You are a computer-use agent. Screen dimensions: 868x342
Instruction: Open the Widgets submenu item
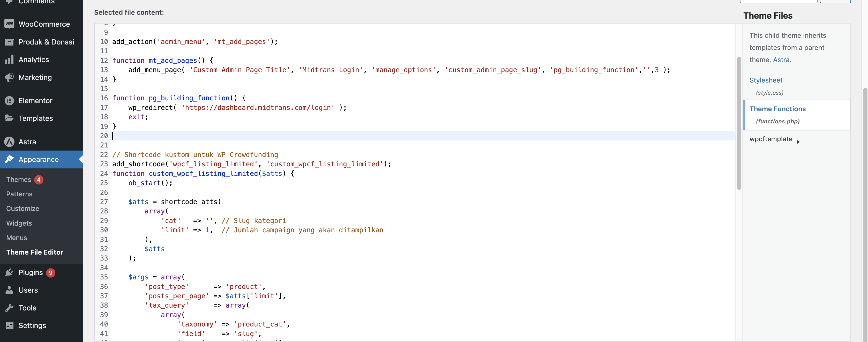point(19,223)
